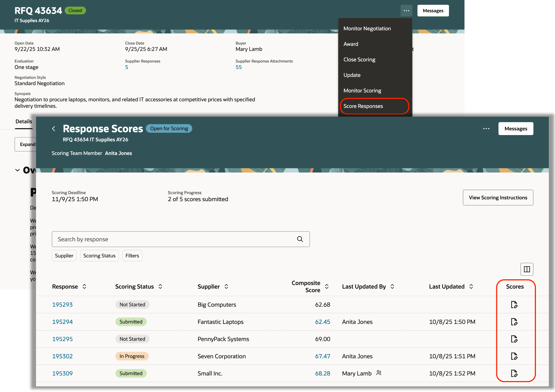
Task: Click the View Scoring Instructions button
Action: 498,197
